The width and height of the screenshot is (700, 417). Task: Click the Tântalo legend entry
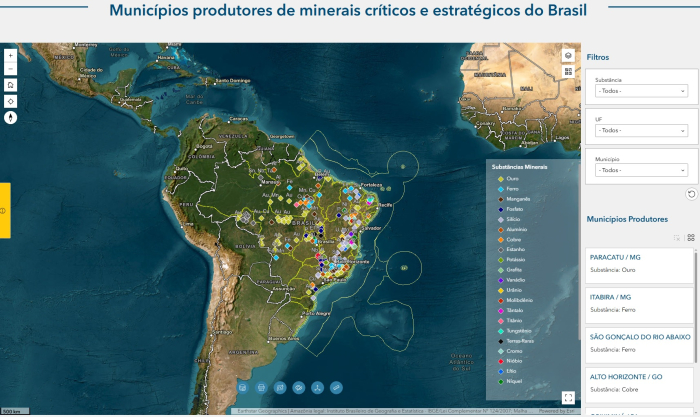(x=514, y=310)
